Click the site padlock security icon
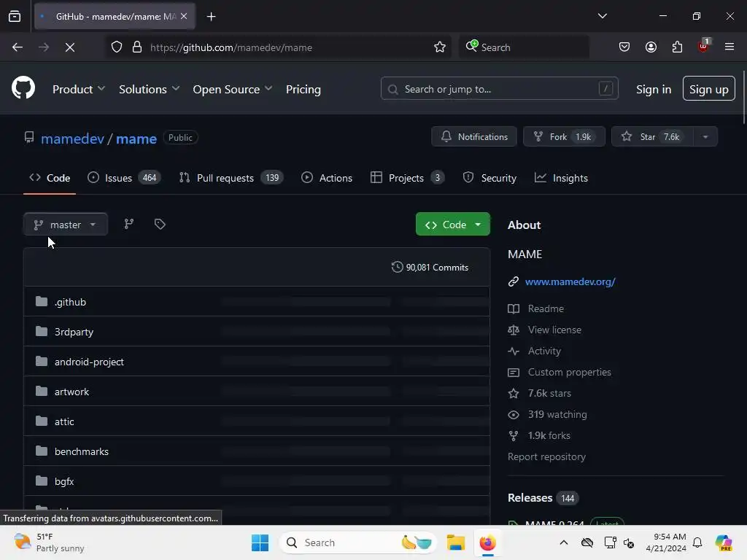This screenshot has height=560, width=747. click(137, 47)
